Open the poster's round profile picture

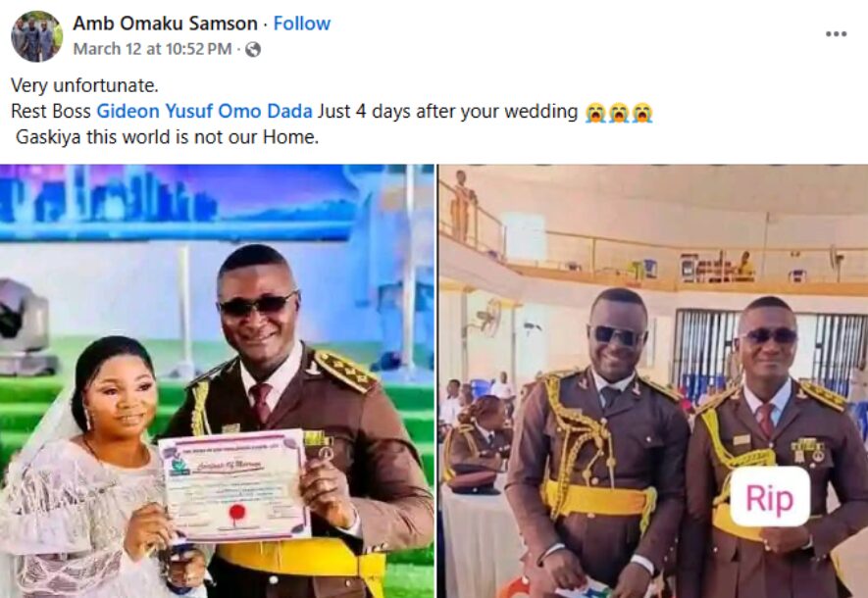click(36, 36)
